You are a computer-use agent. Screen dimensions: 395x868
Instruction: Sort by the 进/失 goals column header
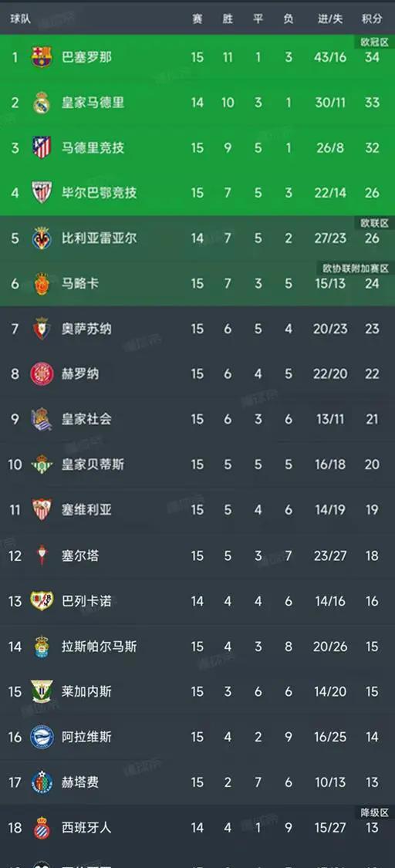[x=330, y=19]
